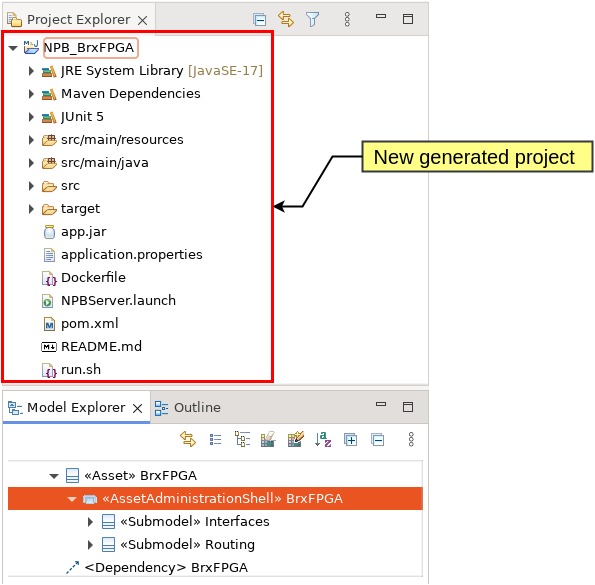The image size is (595, 585).
Task: Open Project Explorer view menu three dots
Action: pyautogui.click(x=347, y=19)
